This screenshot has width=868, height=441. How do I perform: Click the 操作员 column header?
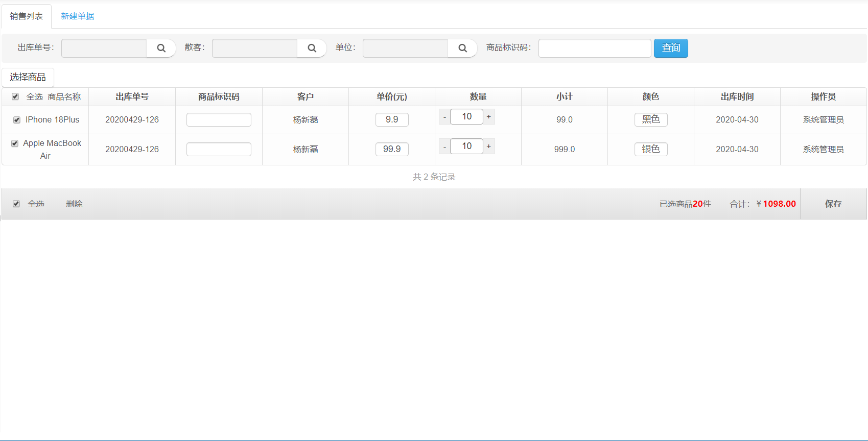tap(824, 97)
